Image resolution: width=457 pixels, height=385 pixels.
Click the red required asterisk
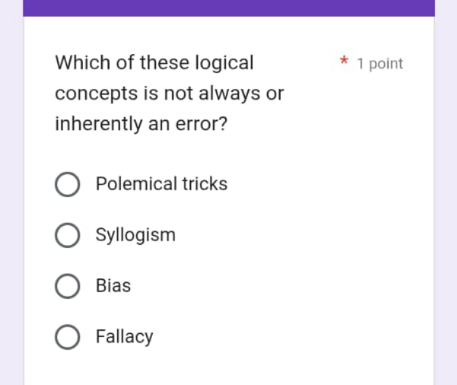(x=344, y=61)
